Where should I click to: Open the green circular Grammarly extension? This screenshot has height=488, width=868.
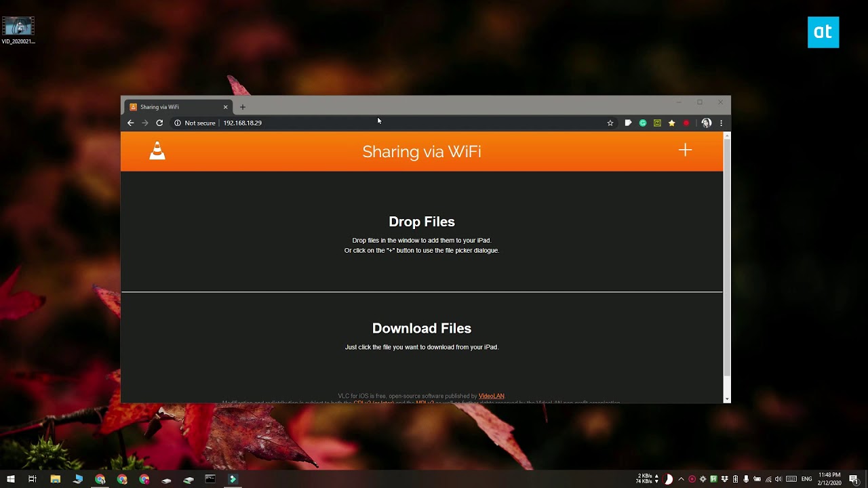coord(643,123)
